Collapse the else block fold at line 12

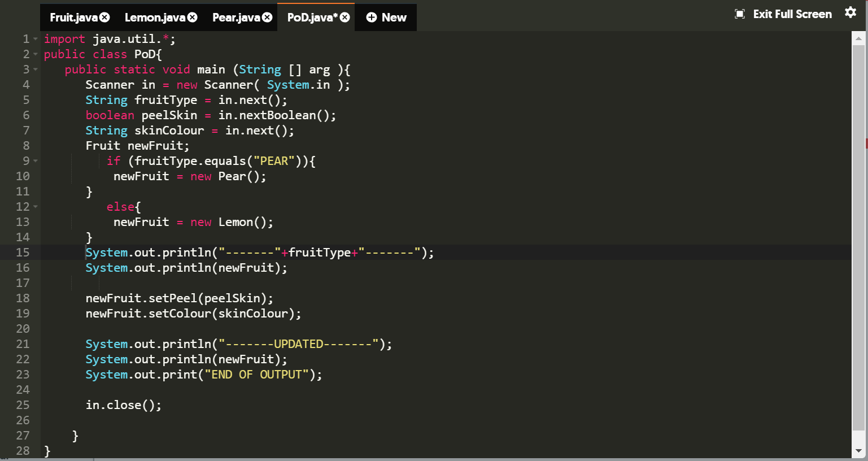36,207
